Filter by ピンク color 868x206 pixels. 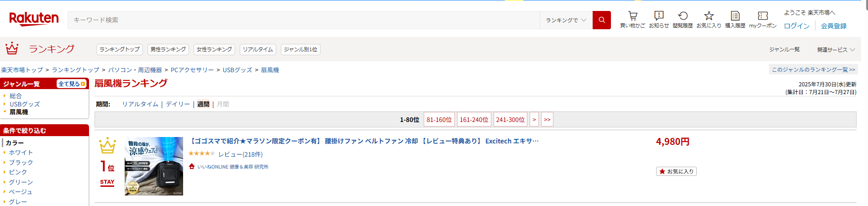[x=18, y=172]
